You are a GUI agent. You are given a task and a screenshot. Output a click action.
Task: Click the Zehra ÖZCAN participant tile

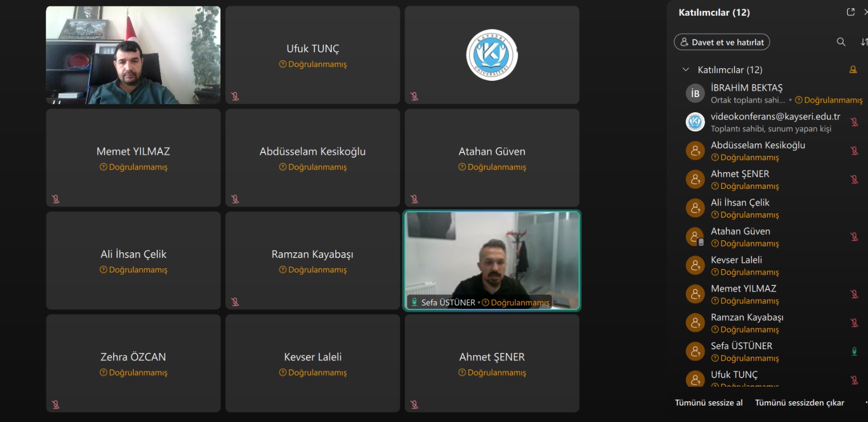tap(133, 363)
